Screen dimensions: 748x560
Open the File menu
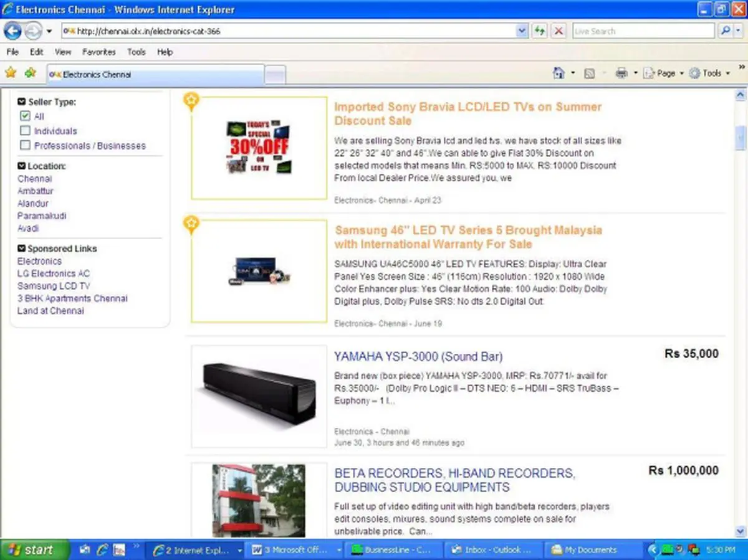[12, 52]
